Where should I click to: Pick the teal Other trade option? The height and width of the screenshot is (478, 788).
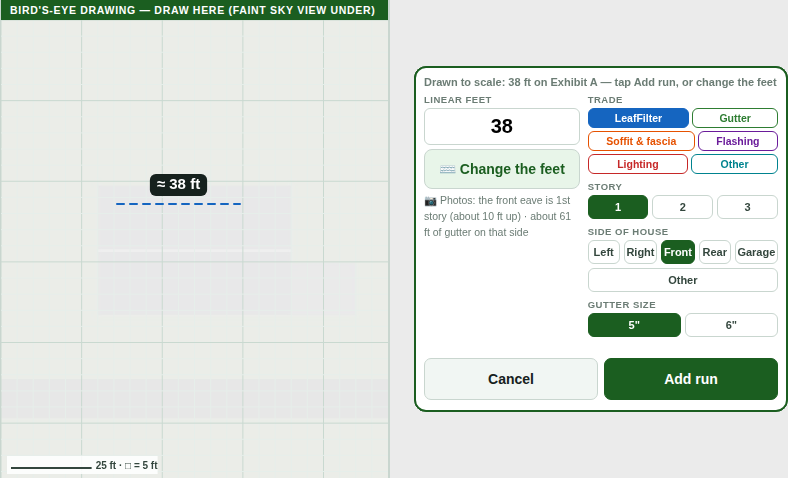point(734,164)
